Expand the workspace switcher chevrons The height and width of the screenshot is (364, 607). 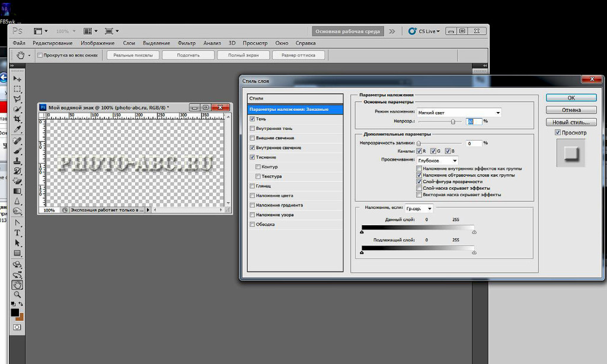(x=392, y=31)
